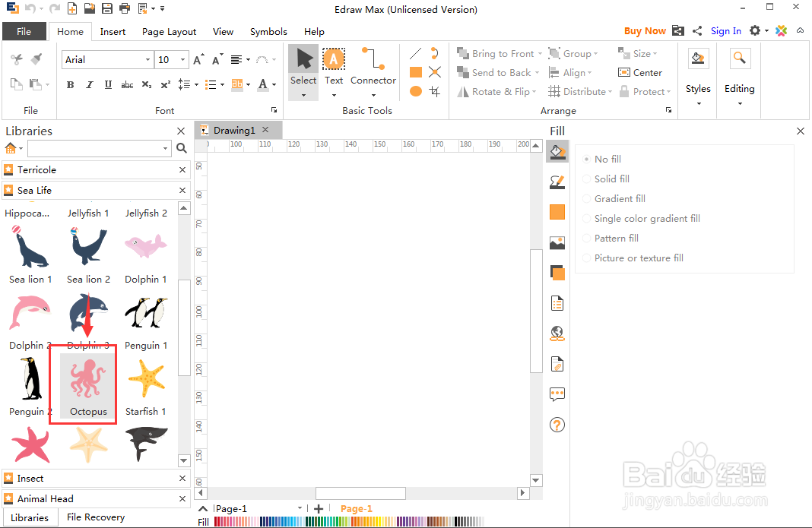
Task: Click the library search input field
Action: pos(94,149)
